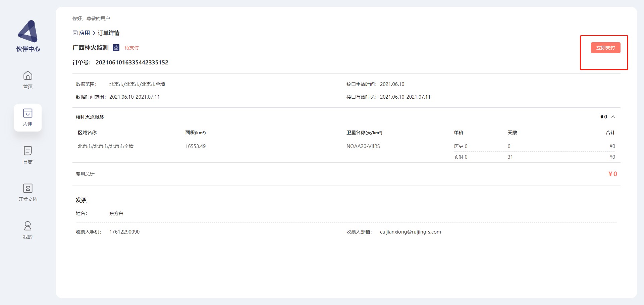Click the name value 东方白
644x305 pixels.
[116, 213]
